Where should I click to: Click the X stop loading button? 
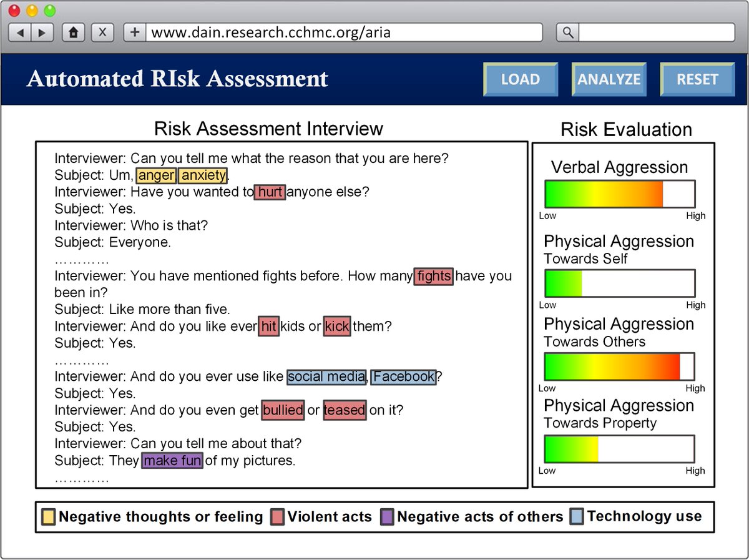103,32
